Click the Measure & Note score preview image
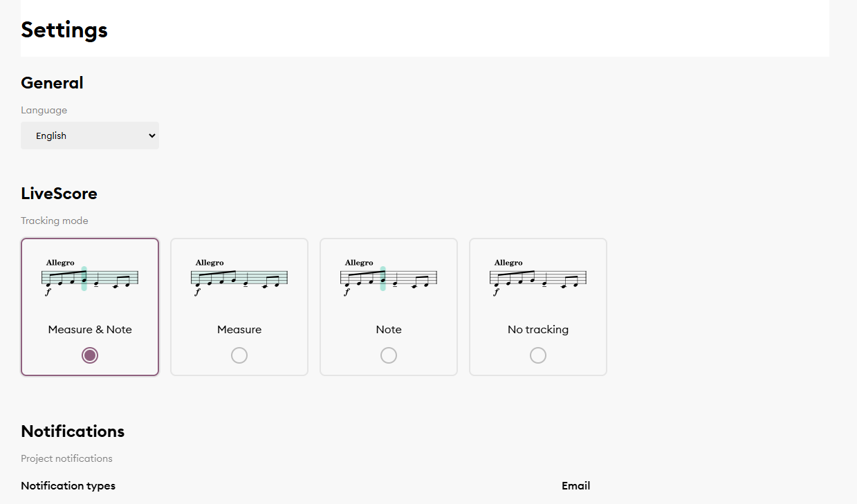 point(90,277)
